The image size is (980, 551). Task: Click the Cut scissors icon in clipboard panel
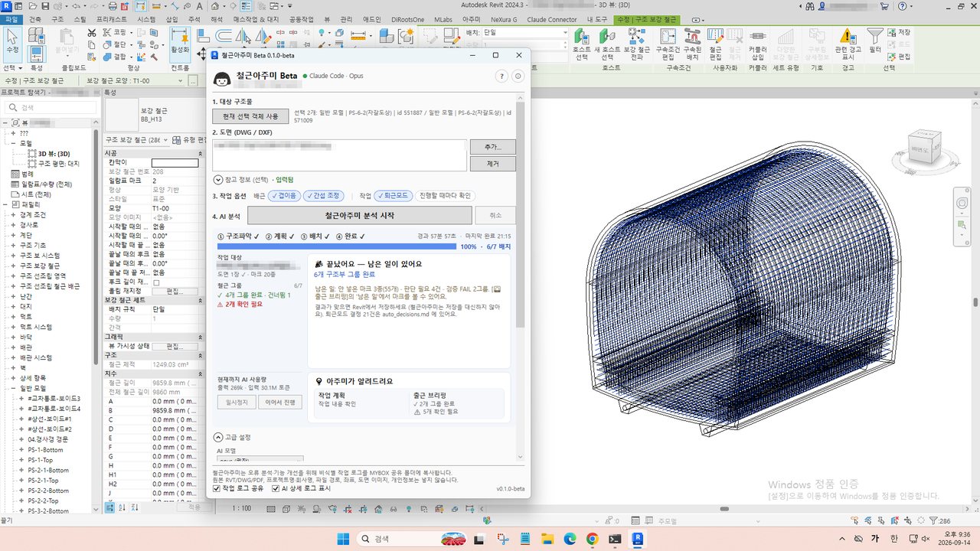pyautogui.click(x=92, y=33)
